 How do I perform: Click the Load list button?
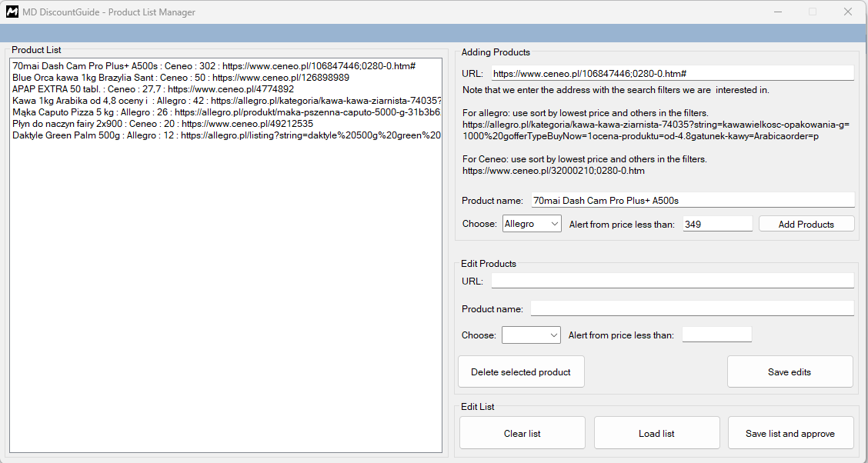tap(656, 433)
